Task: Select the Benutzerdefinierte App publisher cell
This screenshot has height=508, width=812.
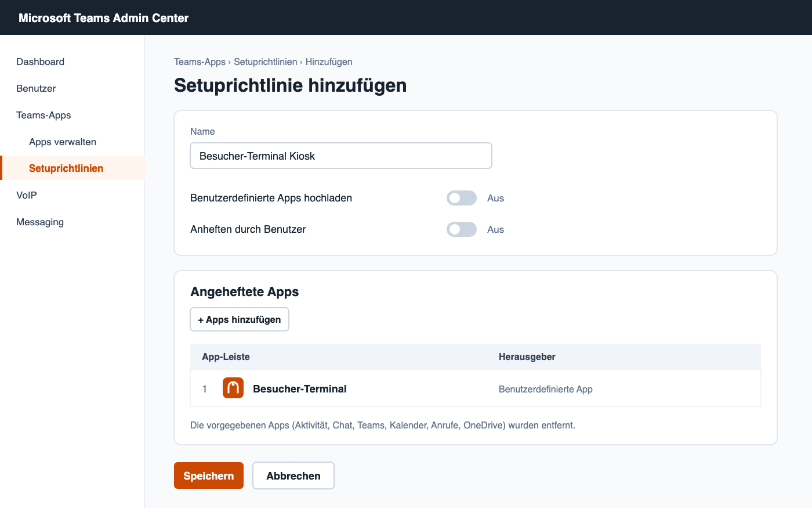Action: coord(546,389)
